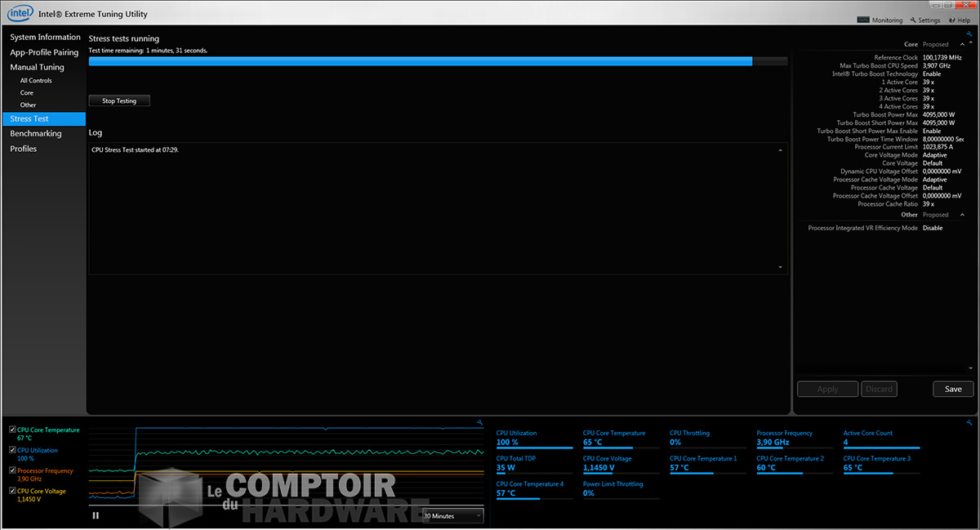Click the CPU Total TDP 35 W tile
Screen dimensions: 980x530
[x=535, y=464]
